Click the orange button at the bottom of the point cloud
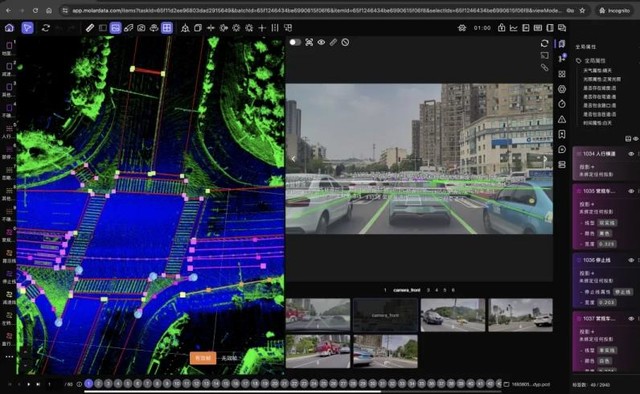This screenshot has height=394, width=640. [x=203, y=358]
